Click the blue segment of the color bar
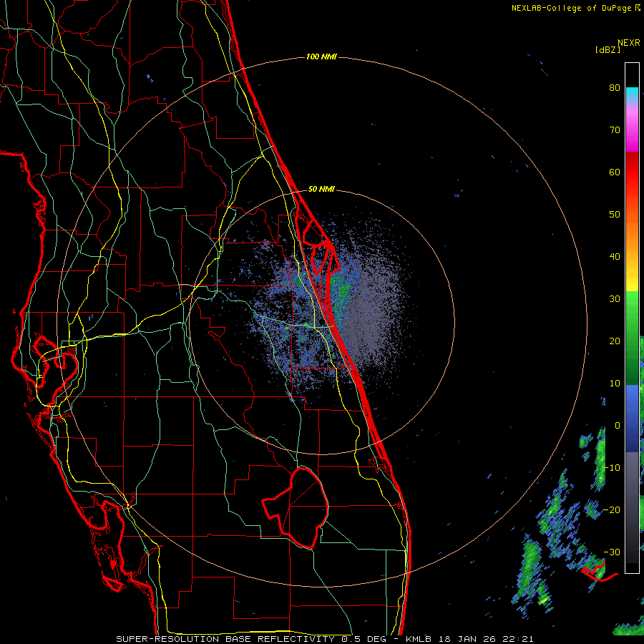The image size is (644, 644). click(x=632, y=418)
